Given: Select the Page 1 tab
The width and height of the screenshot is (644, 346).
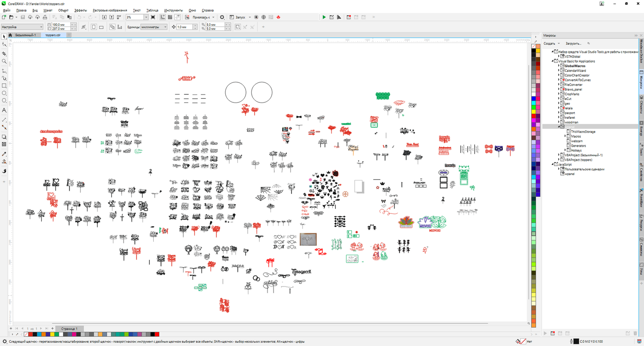Looking at the screenshot, I should (69, 329).
